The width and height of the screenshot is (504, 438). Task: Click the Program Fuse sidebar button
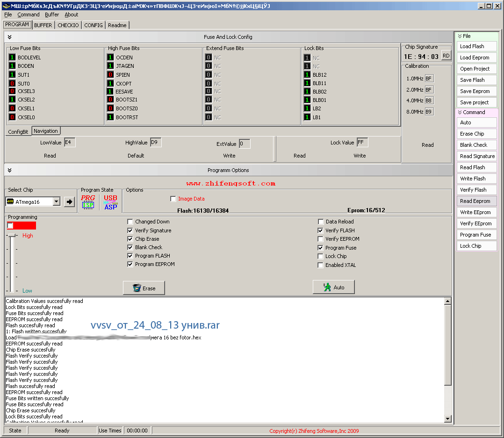click(477, 235)
